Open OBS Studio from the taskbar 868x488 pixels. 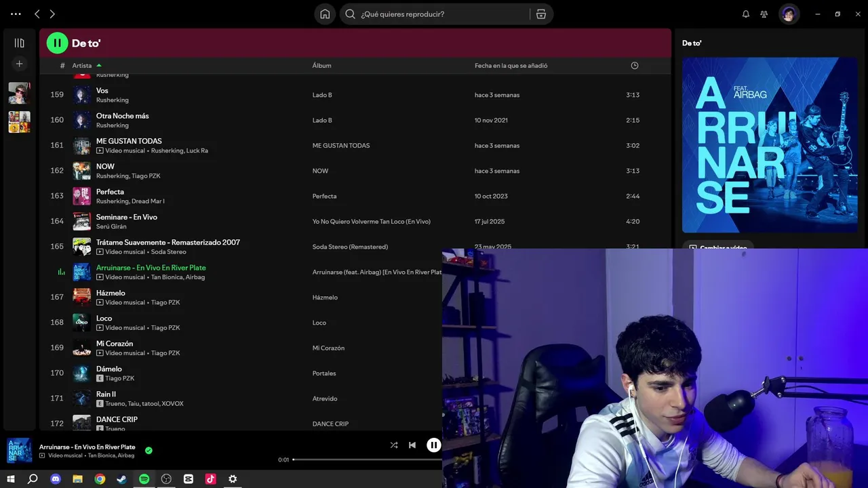point(166,479)
